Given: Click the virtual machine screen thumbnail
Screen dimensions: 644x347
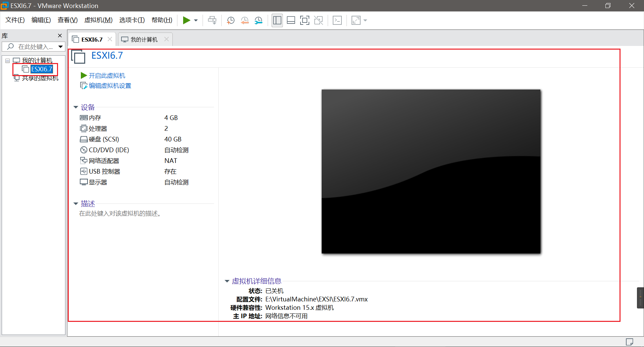Looking at the screenshot, I should pyautogui.click(x=431, y=171).
